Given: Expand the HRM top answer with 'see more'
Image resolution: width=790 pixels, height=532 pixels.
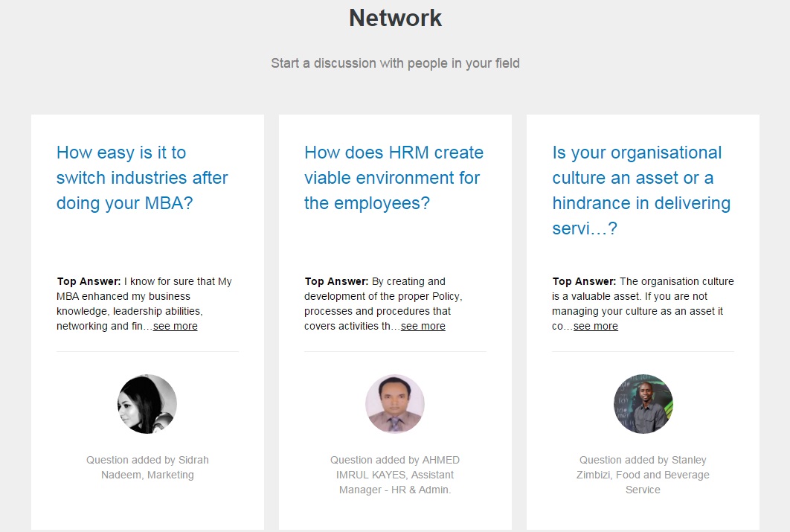Looking at the screenshot, I should tap(423, 326).
